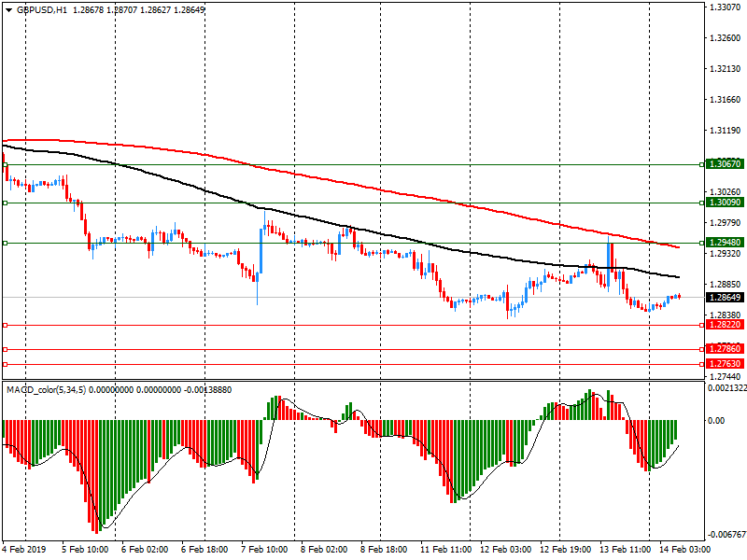
Task: Click the MACD_color(5,34,5) indicator label
Action: pos(46,388)
